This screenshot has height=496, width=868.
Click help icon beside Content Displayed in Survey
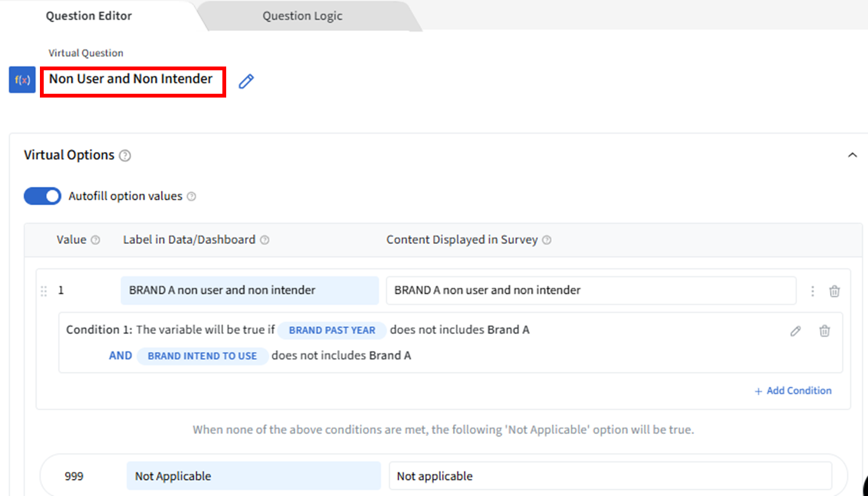(547, 240)
